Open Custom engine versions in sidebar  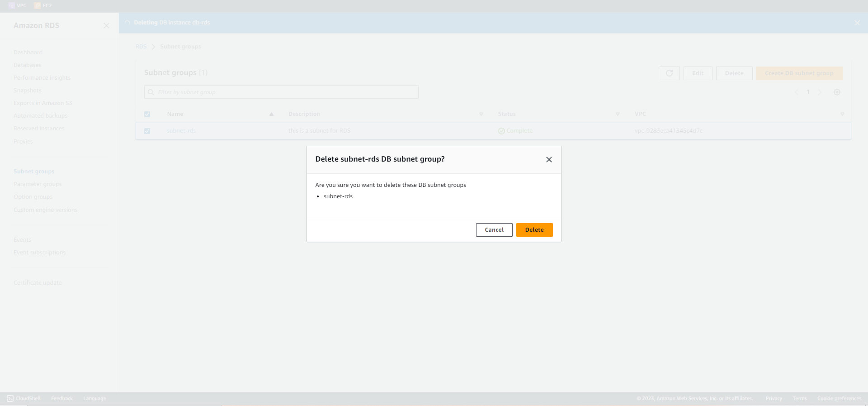(x=46, y=210)
